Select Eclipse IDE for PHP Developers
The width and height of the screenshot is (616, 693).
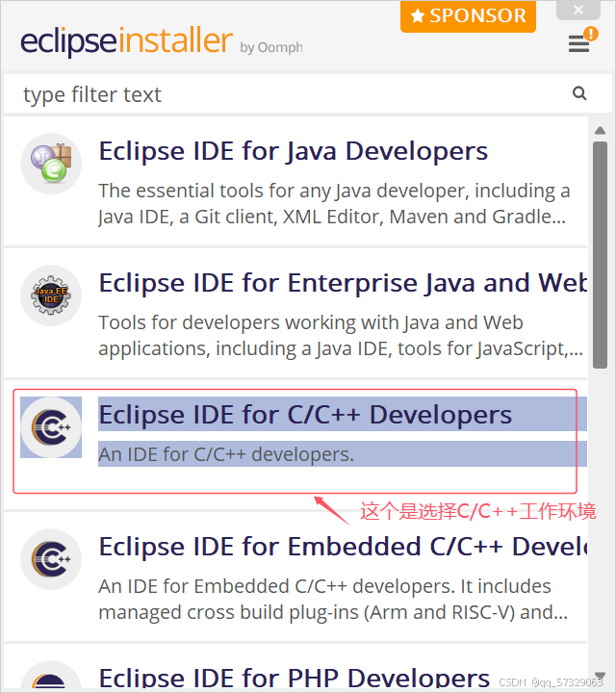[294, 677]
